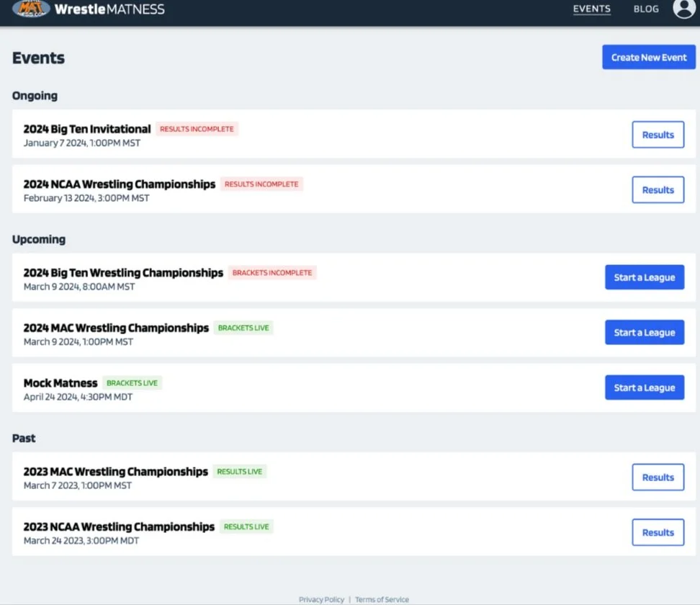Click the BRACKETS INCOMPLETE badge
Viewport: 700px width, 605px height.
point(272,272)
